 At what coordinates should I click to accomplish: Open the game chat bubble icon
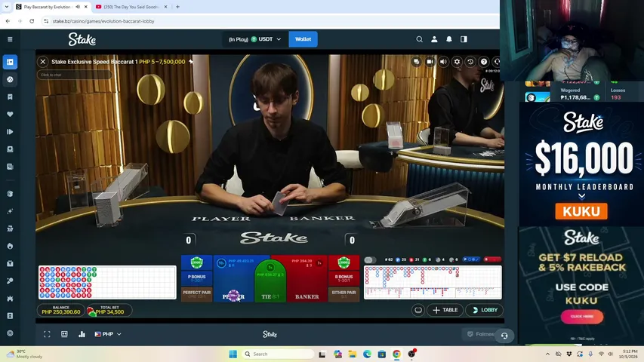[x=416, y=62]
